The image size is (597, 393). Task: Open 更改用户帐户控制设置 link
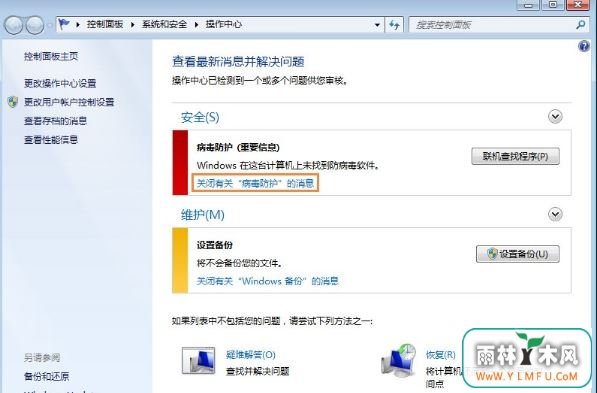click(x=69, y=102)
